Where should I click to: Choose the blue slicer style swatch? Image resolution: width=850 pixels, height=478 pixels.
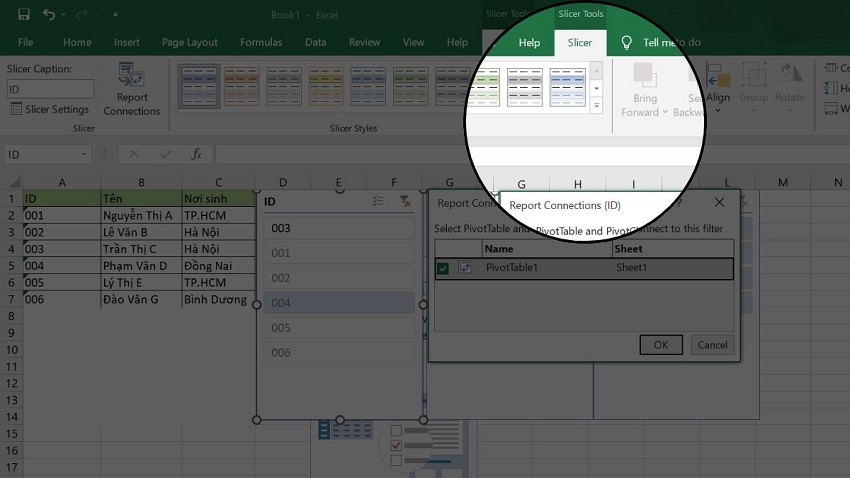(567, 87)
